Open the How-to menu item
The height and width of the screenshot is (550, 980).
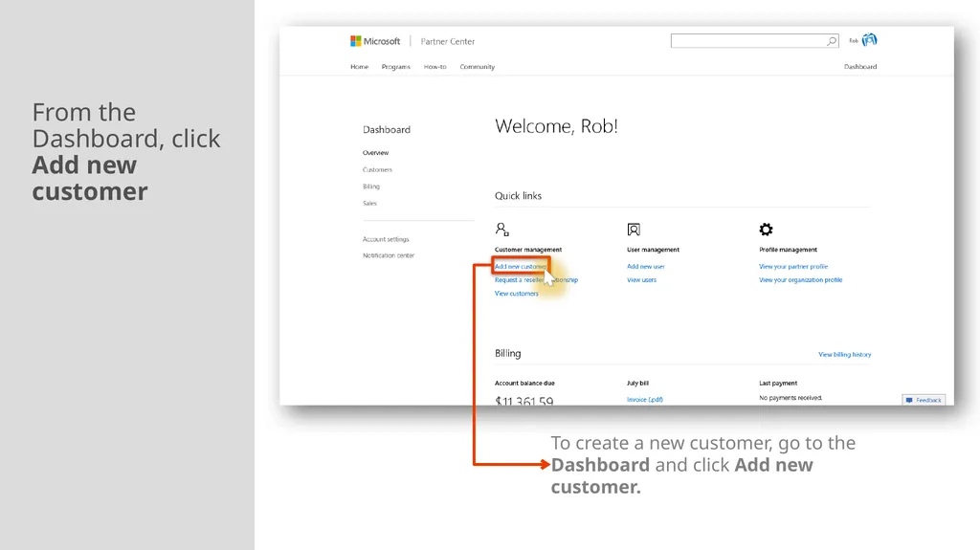pyautogui.click(x=435, y=67)
